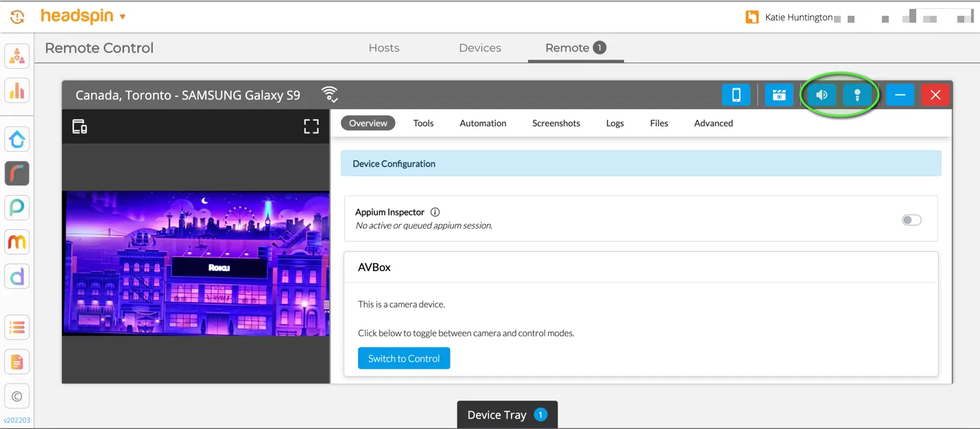Open the list sidebar icon
Viewport: 980px width, 429px height.
point(17,327)
